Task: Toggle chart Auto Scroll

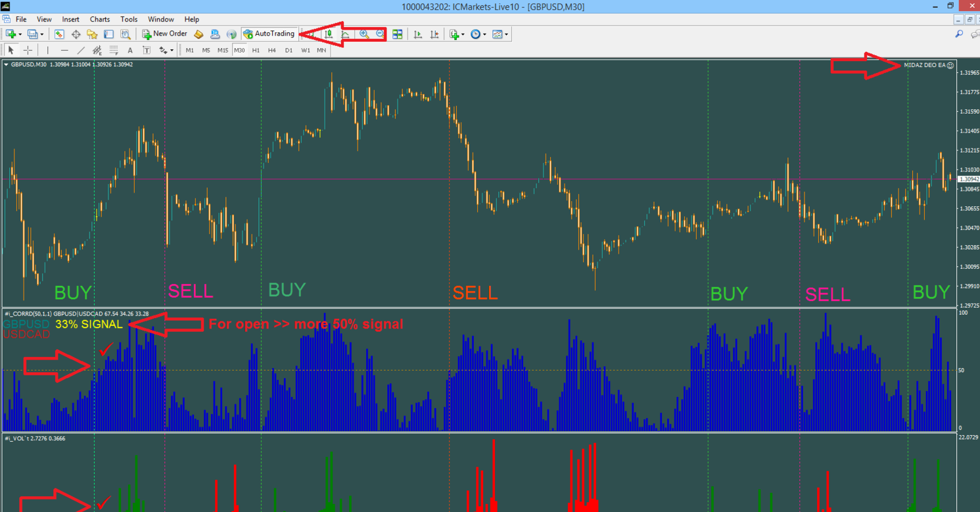Action: pos(417,34)
